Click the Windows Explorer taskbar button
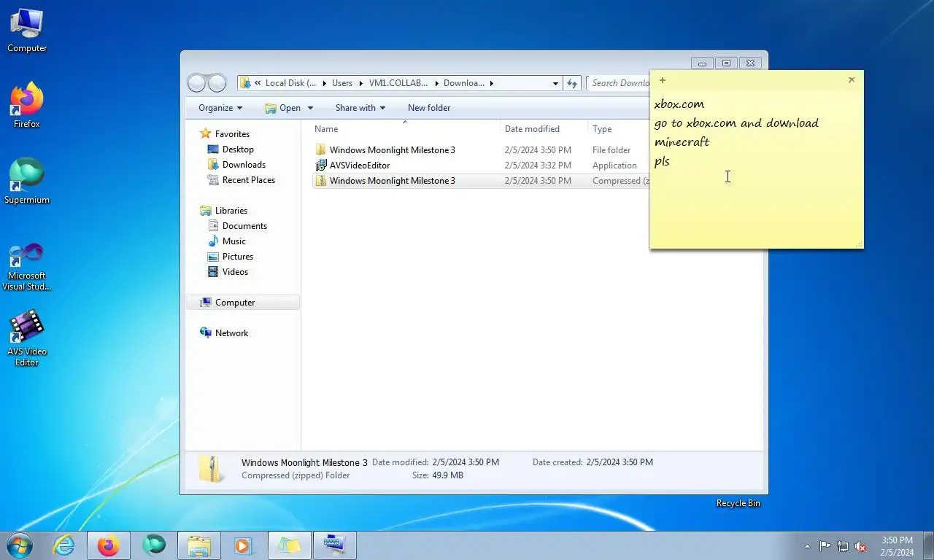This screenshot has height=560, width=934. pyautogui.click(x=199, y=545)
